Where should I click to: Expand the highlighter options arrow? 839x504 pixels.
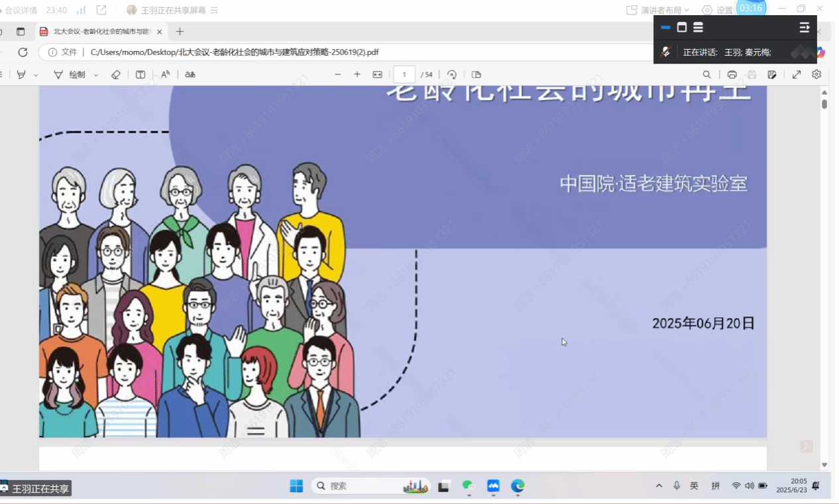pyautogui.click(x=36, y=76)
